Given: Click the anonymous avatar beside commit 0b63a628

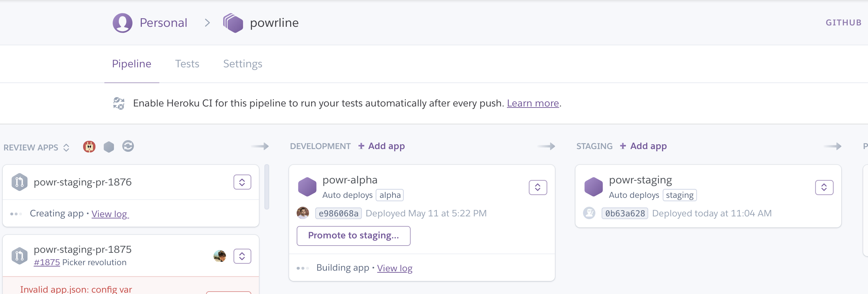Looking at the screenshot, I should pos(590,213).
